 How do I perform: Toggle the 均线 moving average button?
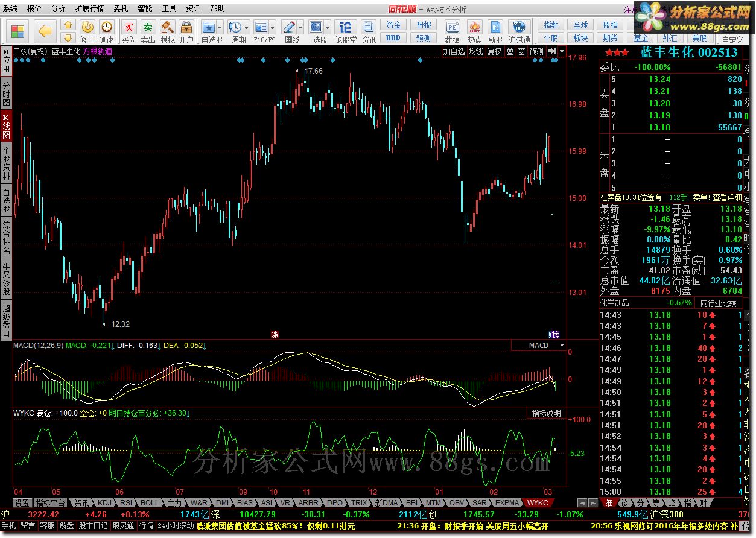click(476, 52)
